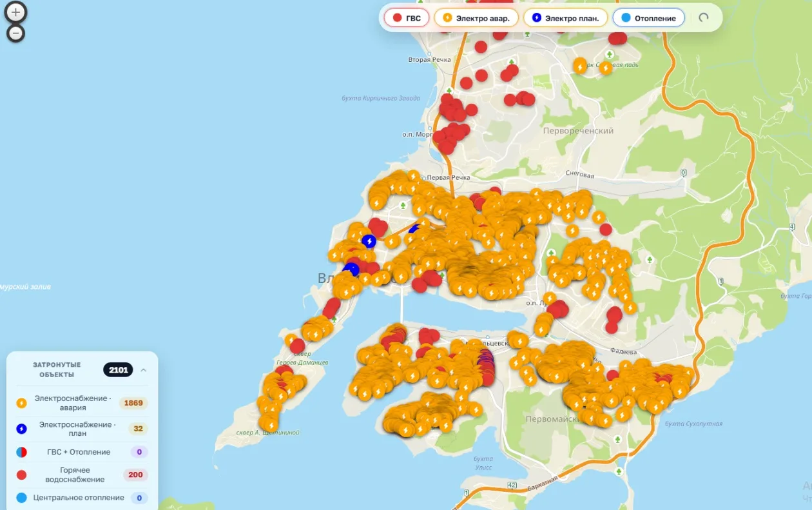Select Электроснабжение · авария legend row
This screenshot has height=510, width=812.
[x=82, y=403]
